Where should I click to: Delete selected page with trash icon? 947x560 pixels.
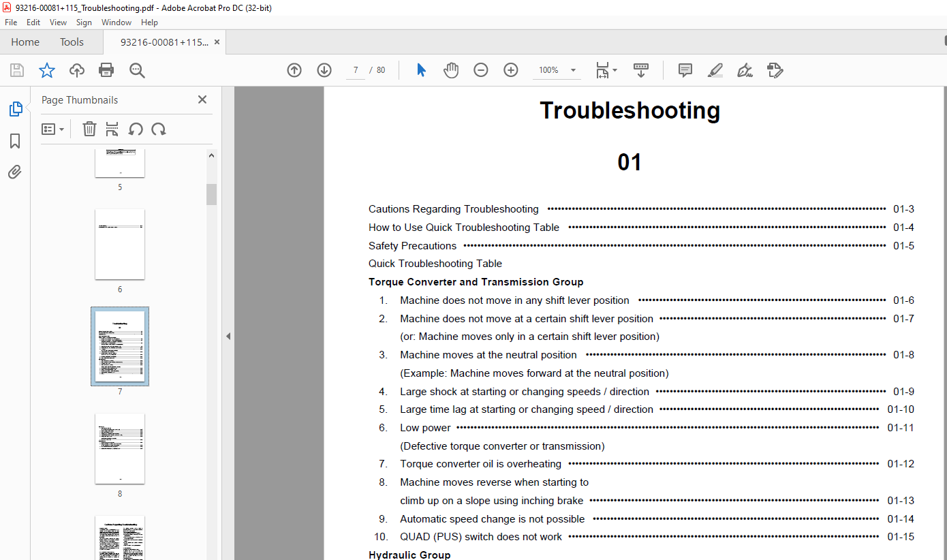(x=89, y=129)
